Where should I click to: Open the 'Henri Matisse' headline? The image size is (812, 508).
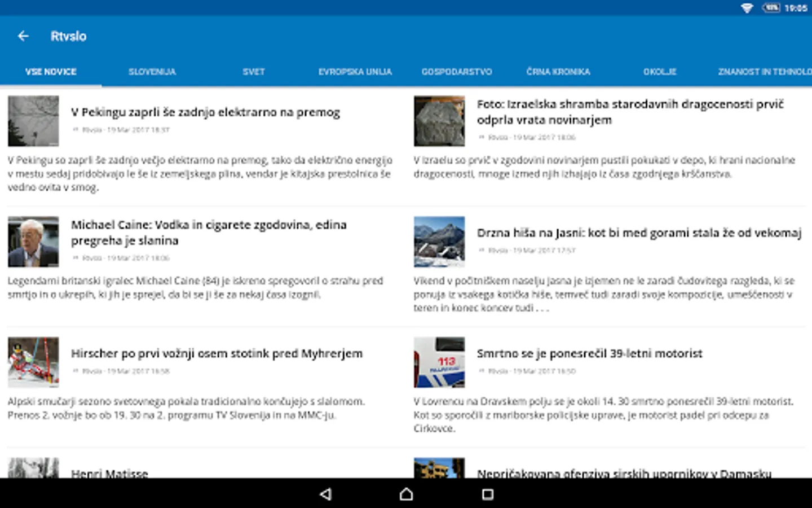coord(109,473)
